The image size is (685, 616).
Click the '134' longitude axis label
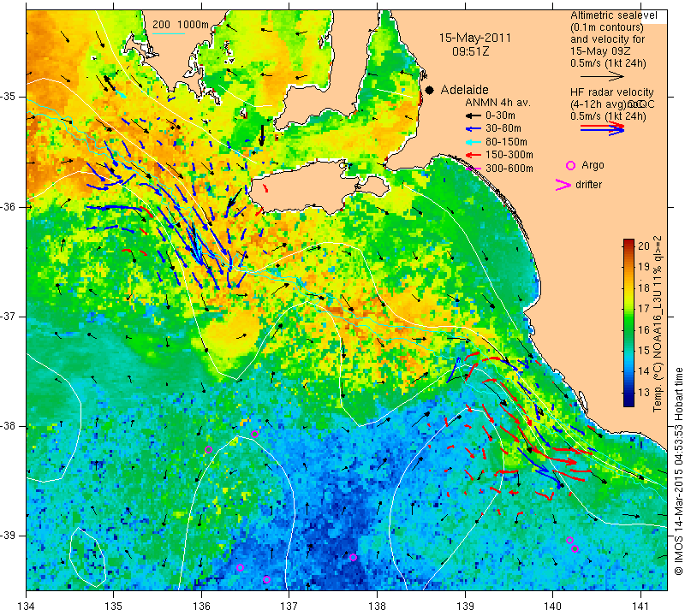(x=27, y=606)
